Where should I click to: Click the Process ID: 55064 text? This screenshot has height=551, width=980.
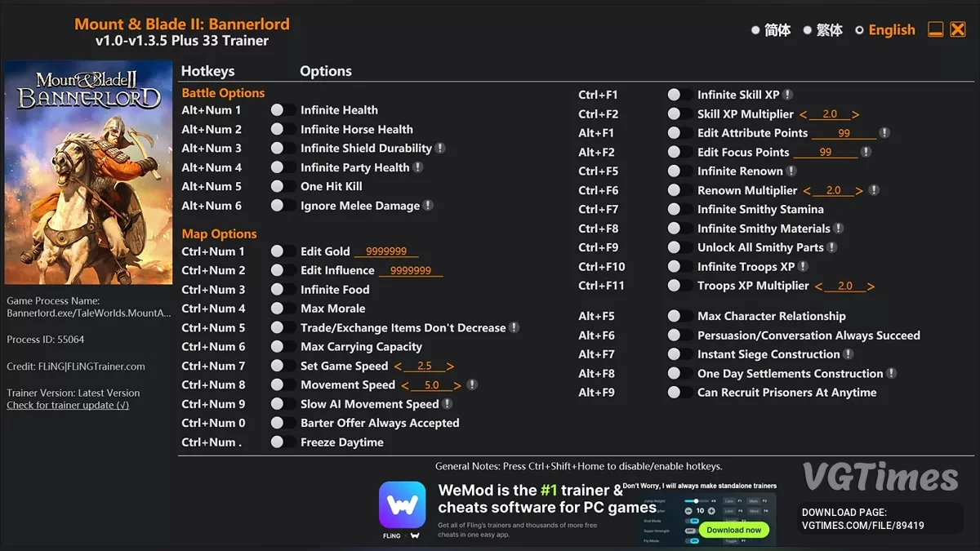point(46,339)
